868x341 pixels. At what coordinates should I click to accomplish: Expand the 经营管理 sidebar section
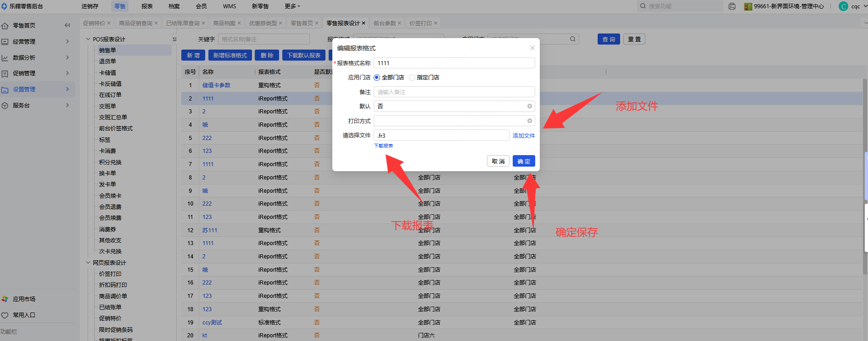pyautogui.click(x=67, y=42)
